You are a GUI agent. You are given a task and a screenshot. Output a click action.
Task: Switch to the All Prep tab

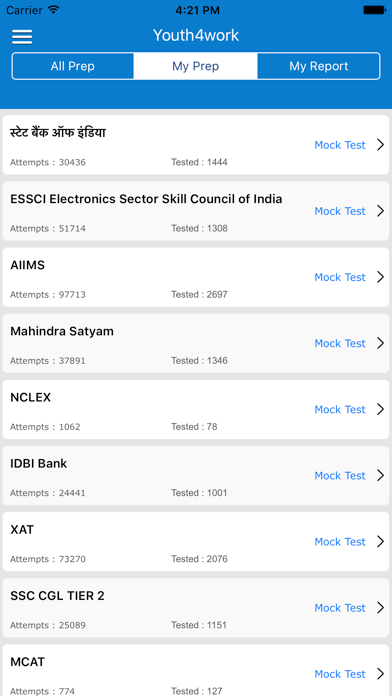tap(73, 66)
